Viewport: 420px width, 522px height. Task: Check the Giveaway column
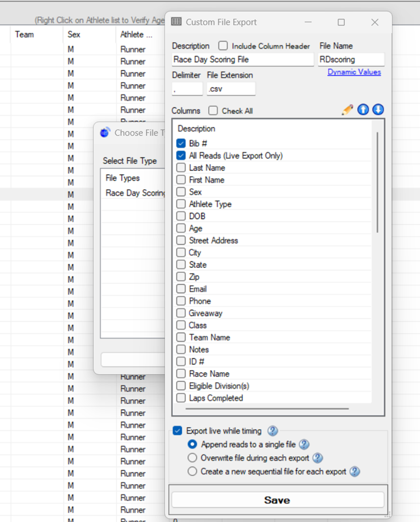pyautogui.click(x=181, y=313)
